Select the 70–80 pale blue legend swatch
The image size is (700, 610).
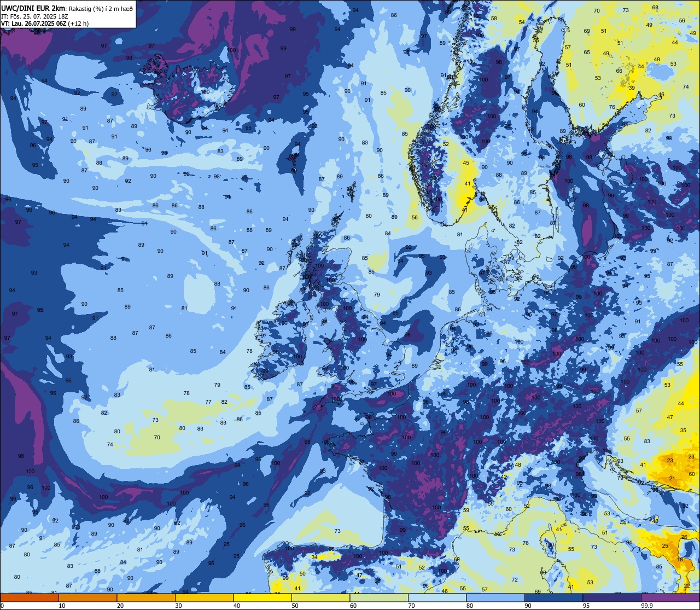[x=437, y=598]
